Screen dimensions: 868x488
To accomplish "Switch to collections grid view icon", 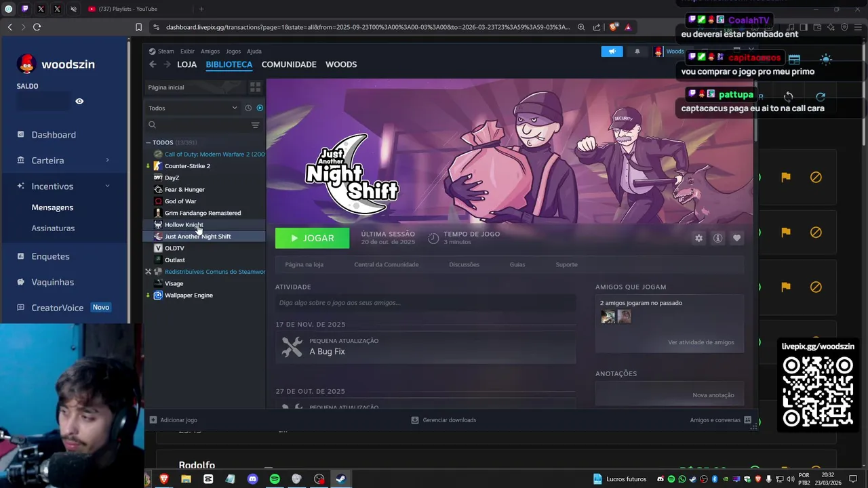I will click(255, 87).
